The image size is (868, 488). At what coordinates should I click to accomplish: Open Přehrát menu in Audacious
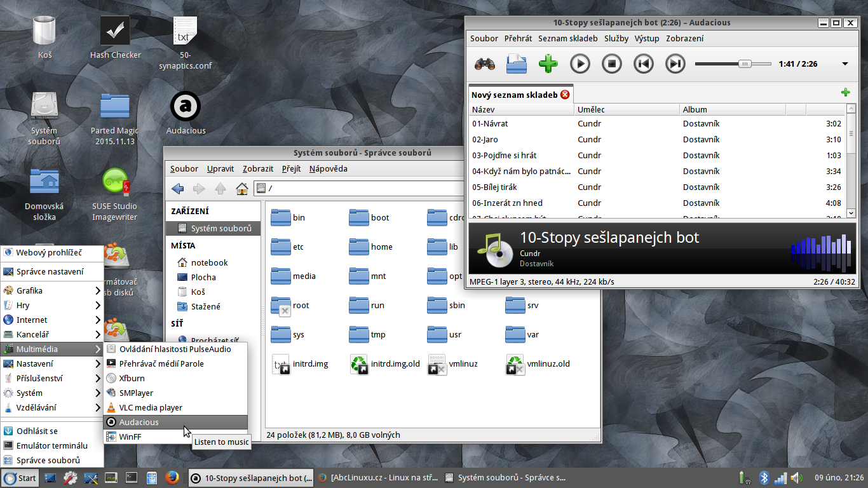[518, 38]
